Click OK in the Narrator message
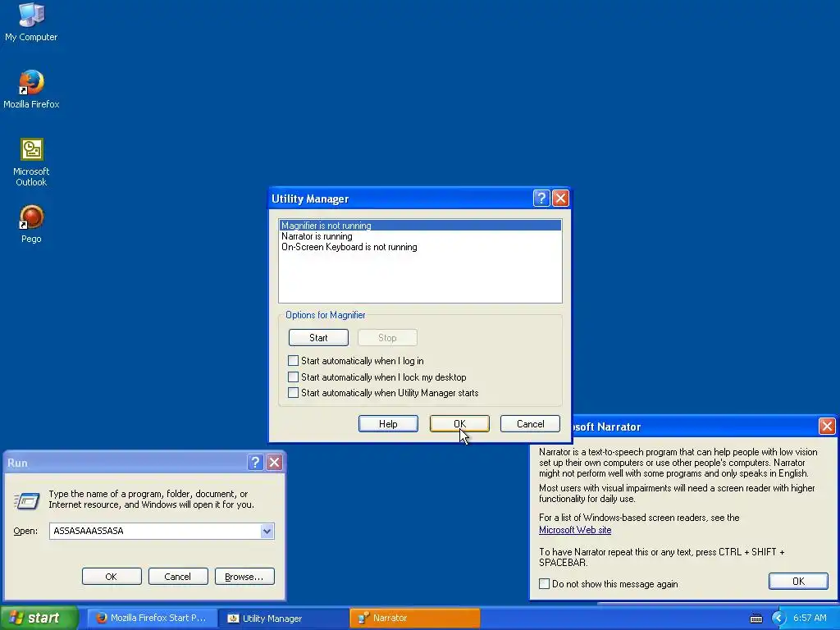 point(798,582)
